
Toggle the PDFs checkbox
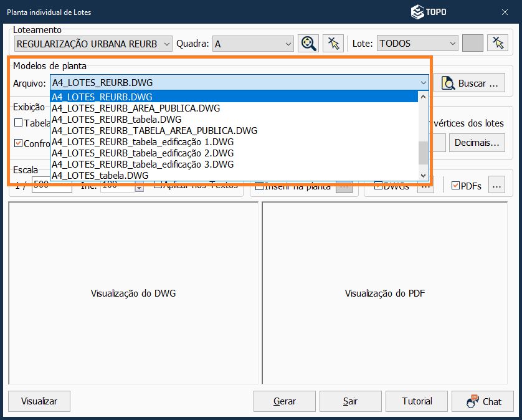(x=455, y=186)
